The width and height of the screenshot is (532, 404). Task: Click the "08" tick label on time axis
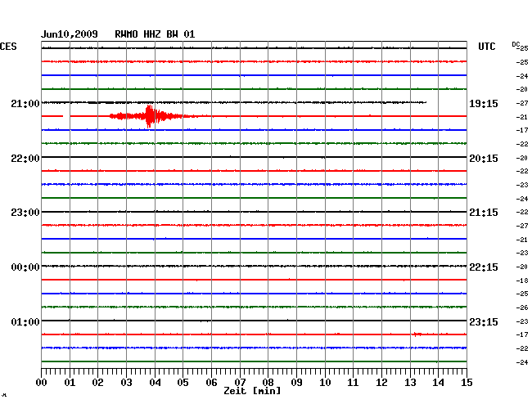pyautogui.click(x=268, y=383)
